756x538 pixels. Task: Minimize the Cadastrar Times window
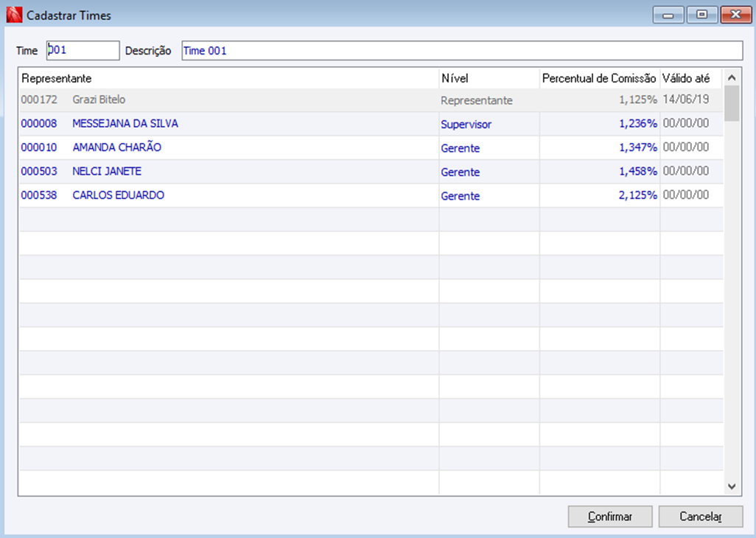pos(668,15)
